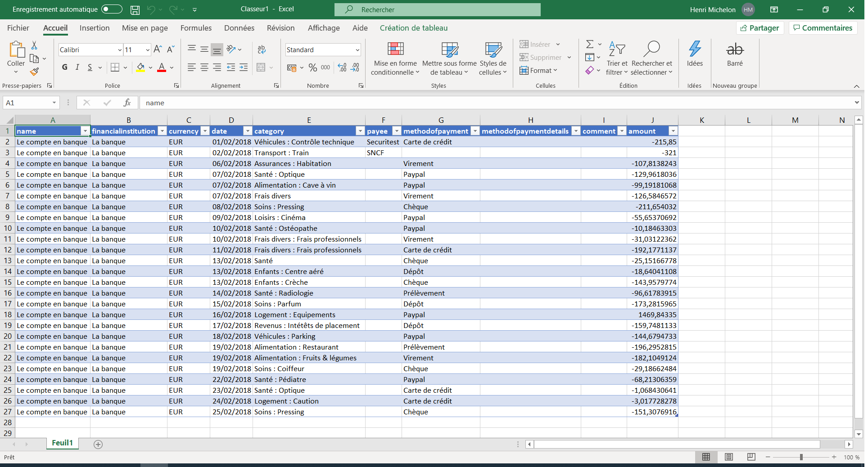Increase indent icon

click(244, 67)
